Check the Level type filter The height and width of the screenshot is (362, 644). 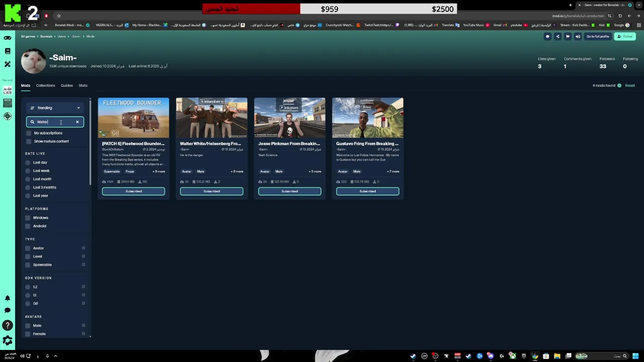coord(28,256)
